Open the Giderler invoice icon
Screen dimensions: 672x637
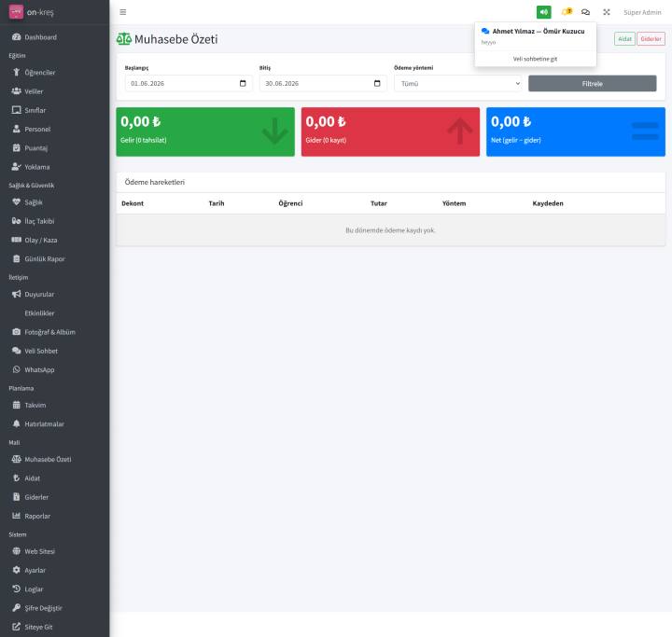coord(16,497)
